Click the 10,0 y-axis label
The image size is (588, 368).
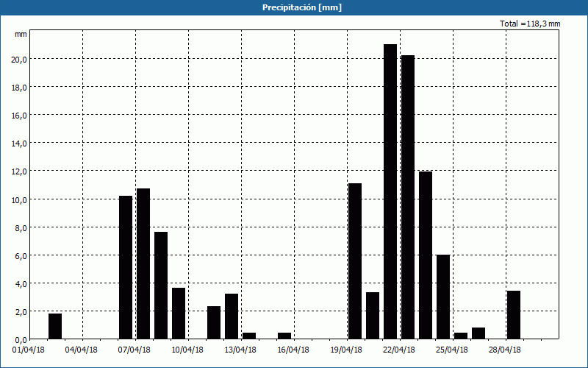click(x=19, y=199)
